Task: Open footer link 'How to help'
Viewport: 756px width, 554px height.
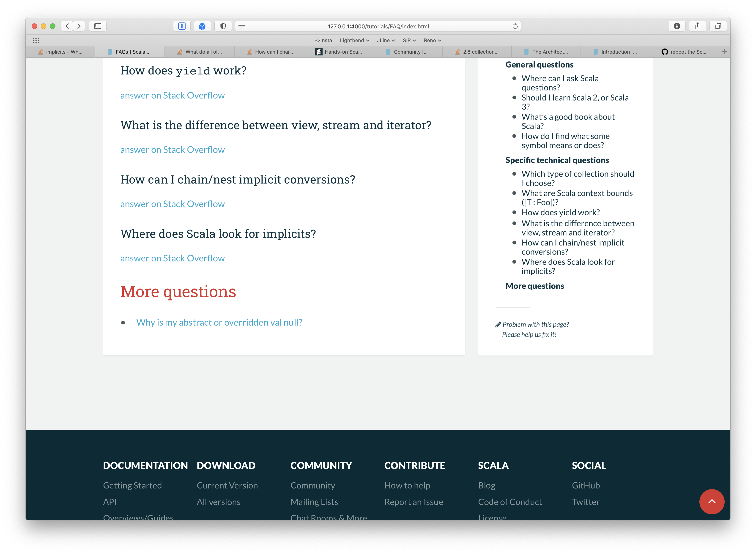Action: click(x=407, y=485)
